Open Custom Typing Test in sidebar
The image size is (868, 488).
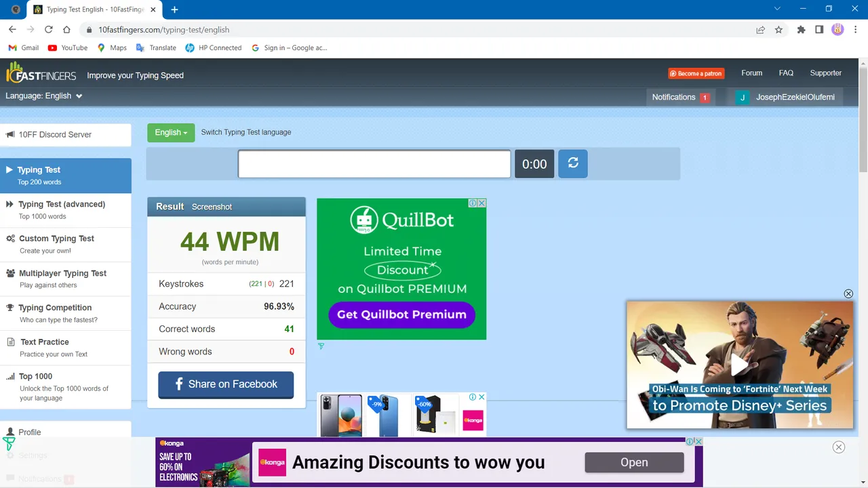tap(66, 245)
